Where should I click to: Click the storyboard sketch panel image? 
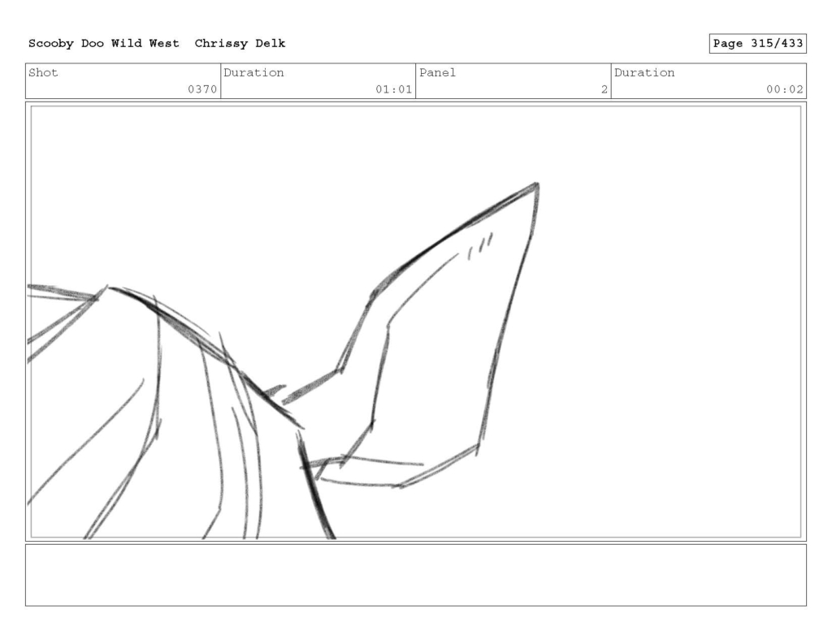(415, 322)
